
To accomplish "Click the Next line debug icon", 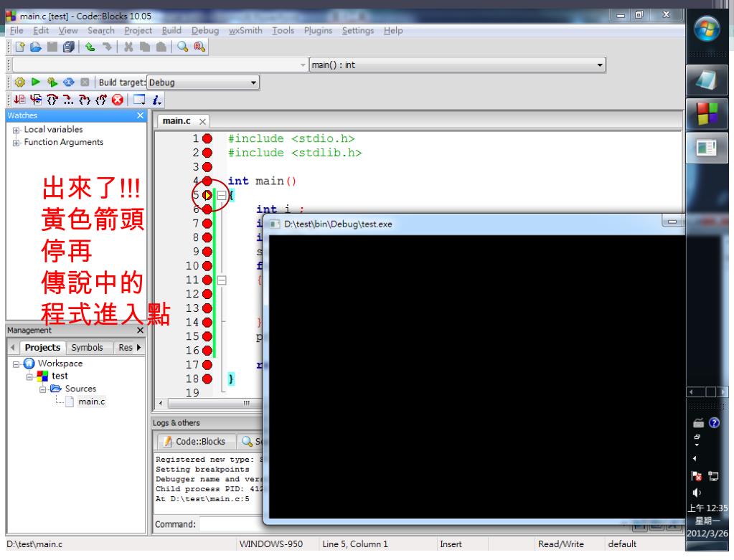I will pos(52,99).
